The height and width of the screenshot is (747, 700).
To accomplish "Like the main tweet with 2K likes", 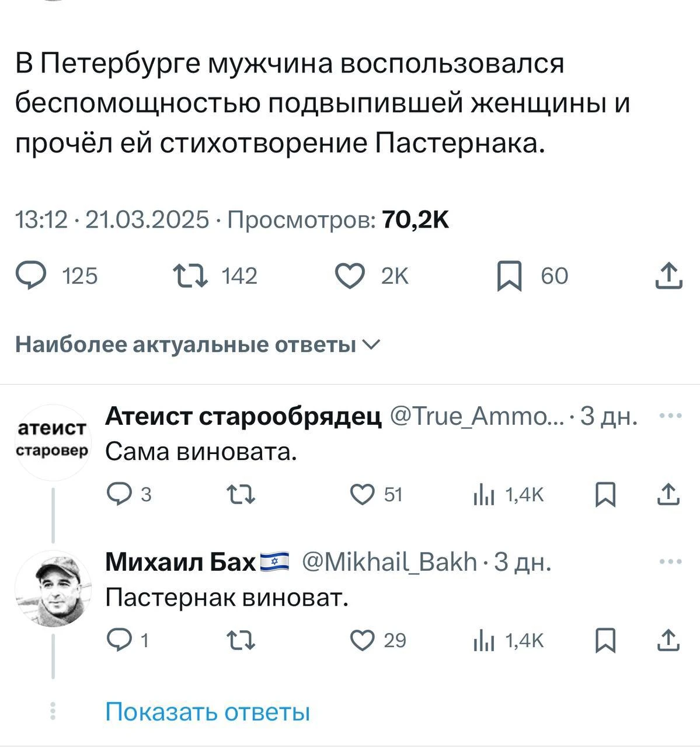I will pyautogui.click(x=350, y=276).
